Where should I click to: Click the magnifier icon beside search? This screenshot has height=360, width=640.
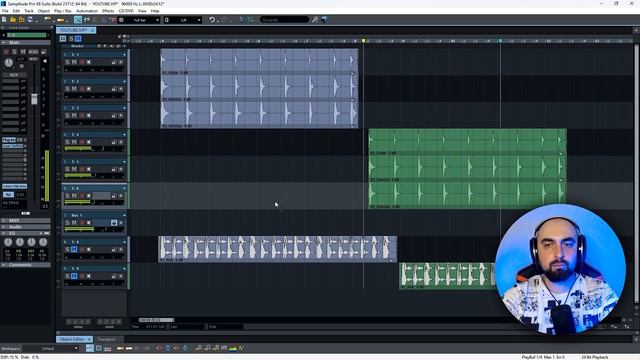[x=315, y=20]
